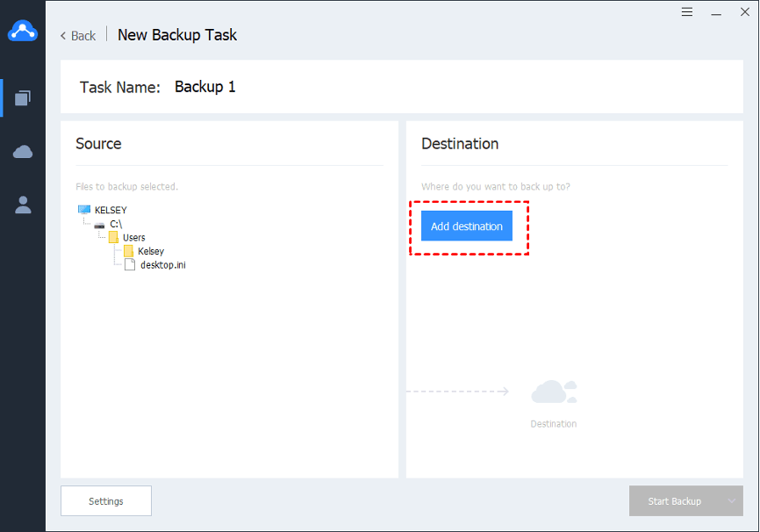
Task: Open the Settings button at bottom left
Action: pyautogui.click(x=106, y=501)
